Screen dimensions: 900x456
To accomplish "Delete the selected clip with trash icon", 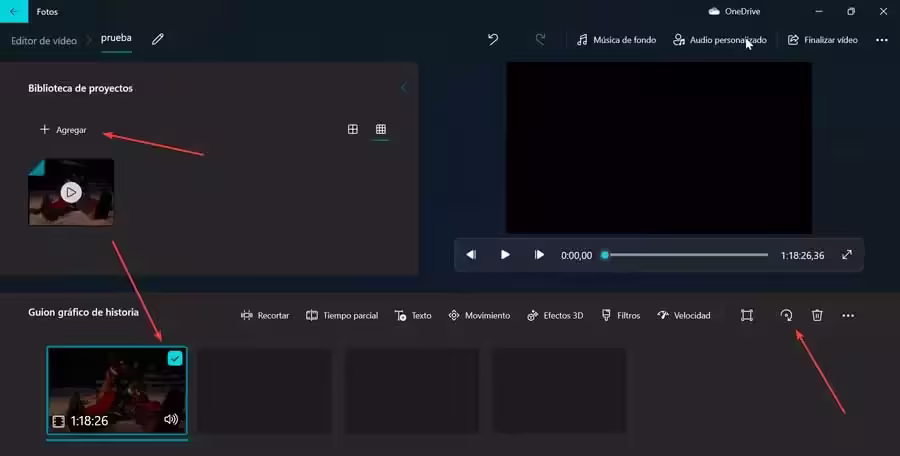I will (817, 315).
